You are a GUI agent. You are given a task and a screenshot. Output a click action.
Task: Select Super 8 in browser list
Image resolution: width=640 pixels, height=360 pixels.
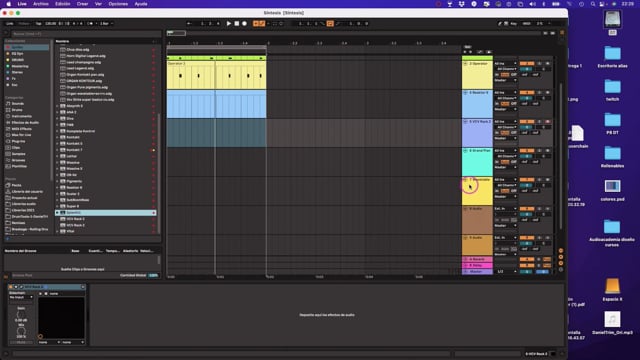73,206
